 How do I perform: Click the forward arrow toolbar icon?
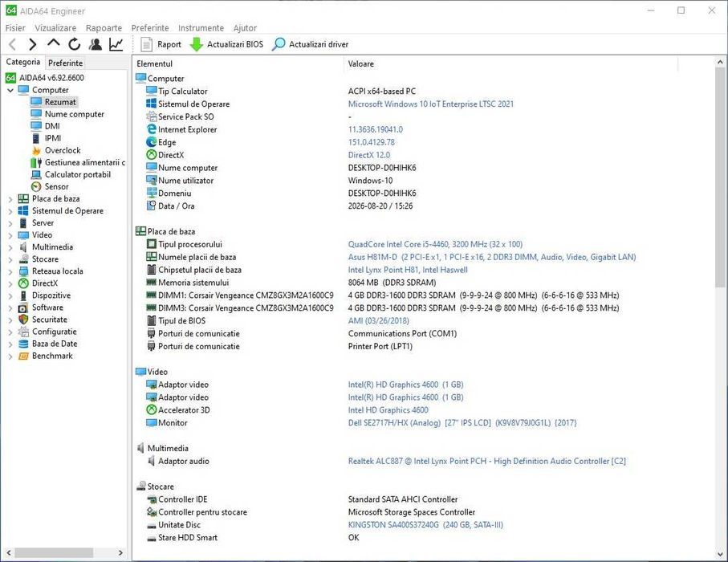(32, 45)
